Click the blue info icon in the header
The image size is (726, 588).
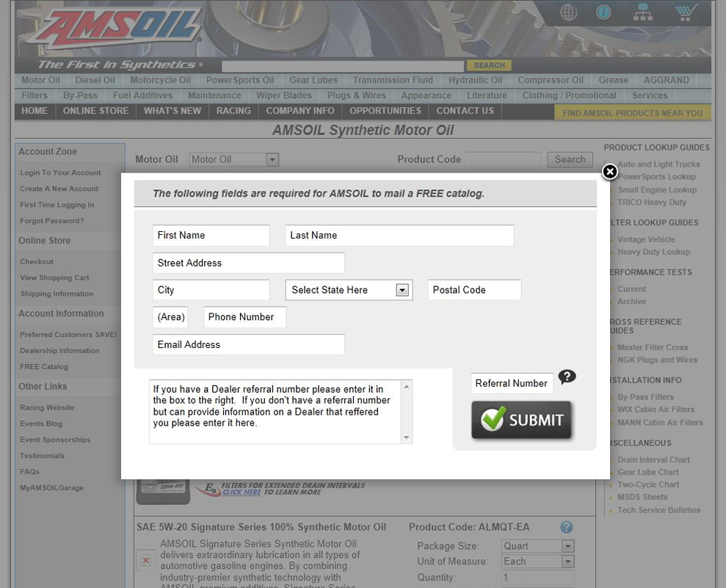pyautogui.click(x=603, y=12)
